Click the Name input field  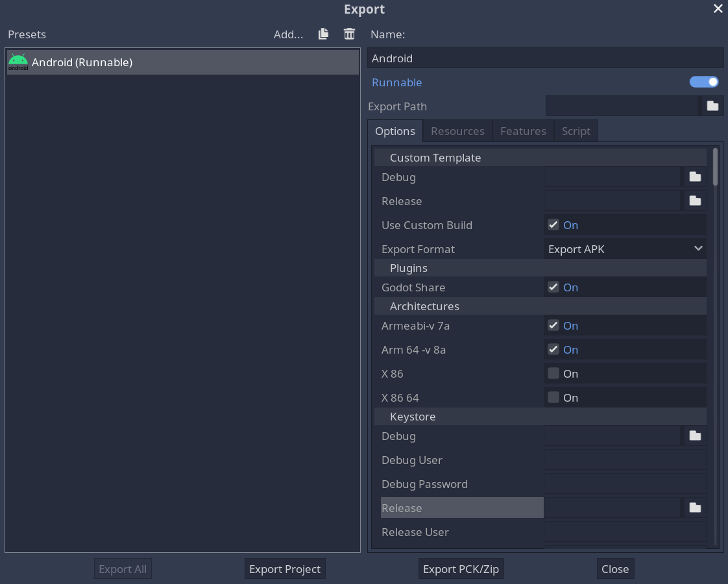(545, 58)
